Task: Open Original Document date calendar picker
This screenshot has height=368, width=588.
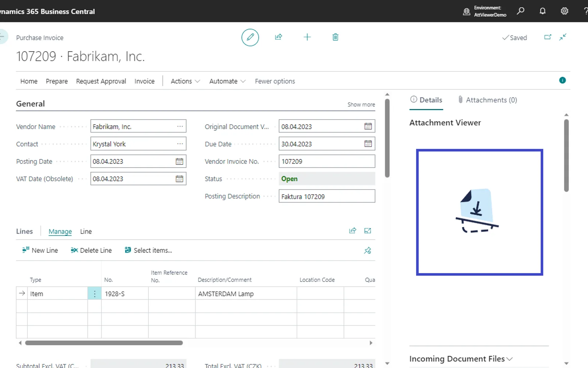Action: click(x=368, y=126)
